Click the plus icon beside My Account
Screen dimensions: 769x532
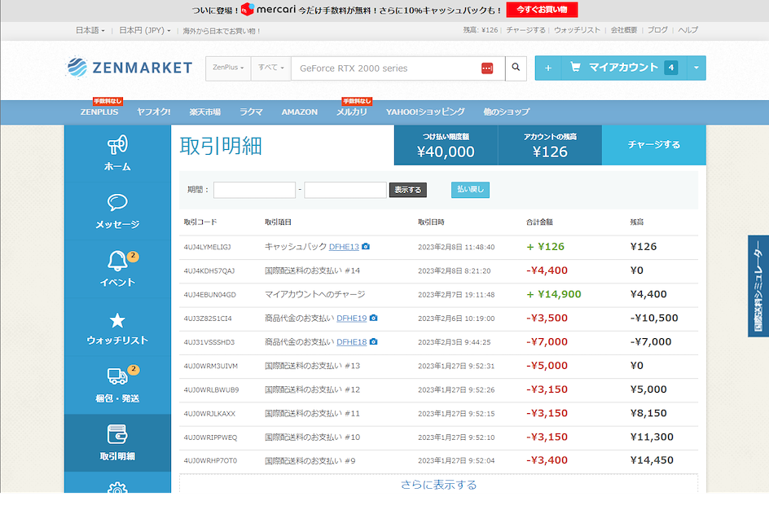[547, 68]
